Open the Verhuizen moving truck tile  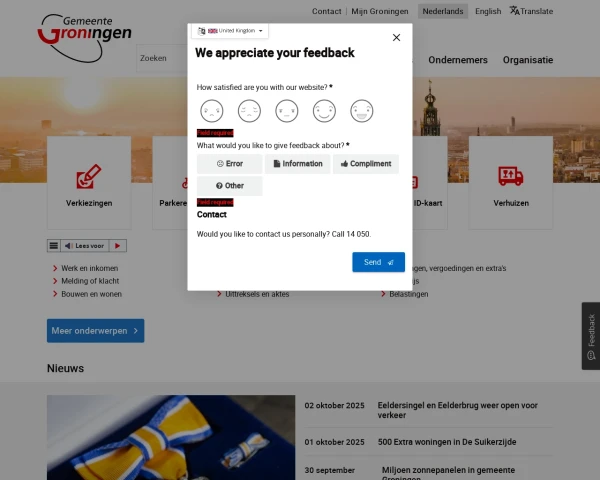(x=511, y=183)
